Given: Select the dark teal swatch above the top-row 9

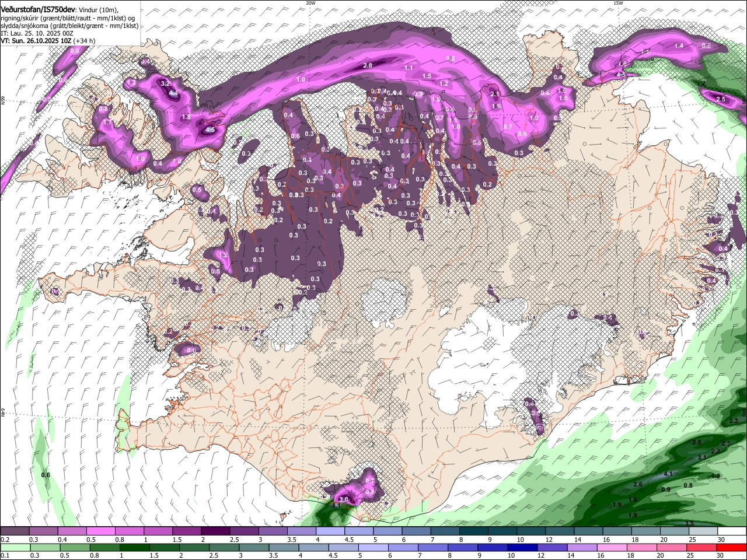Looking at the screenshot, I should [x=502, y=531].
